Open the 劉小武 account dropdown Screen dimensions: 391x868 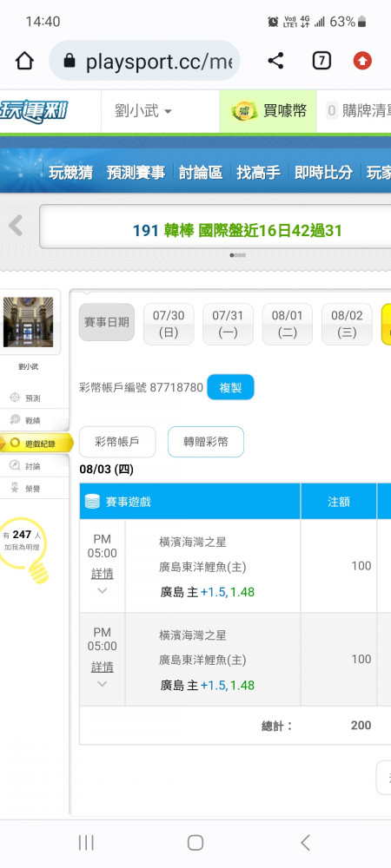[x=143, y=111]
